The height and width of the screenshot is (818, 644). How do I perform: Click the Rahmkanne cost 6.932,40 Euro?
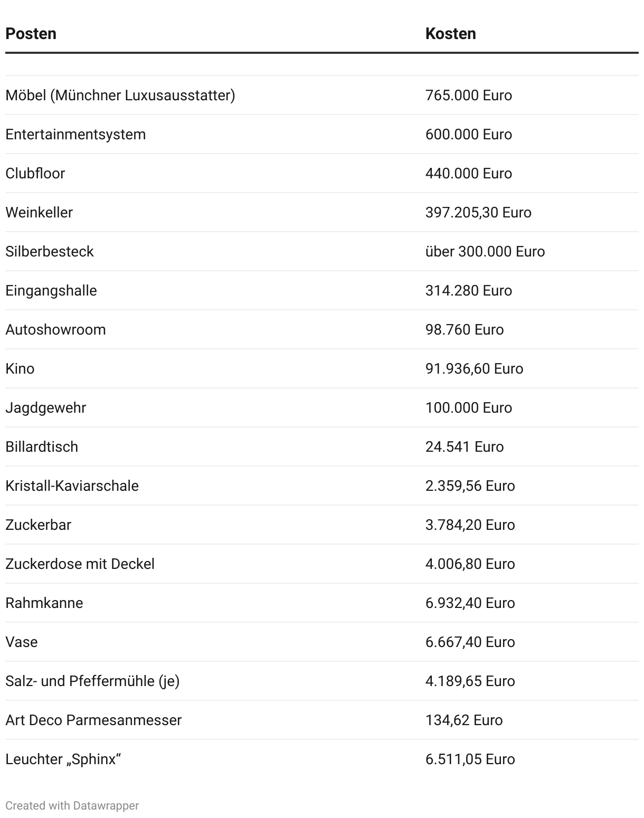coord(470,603)
